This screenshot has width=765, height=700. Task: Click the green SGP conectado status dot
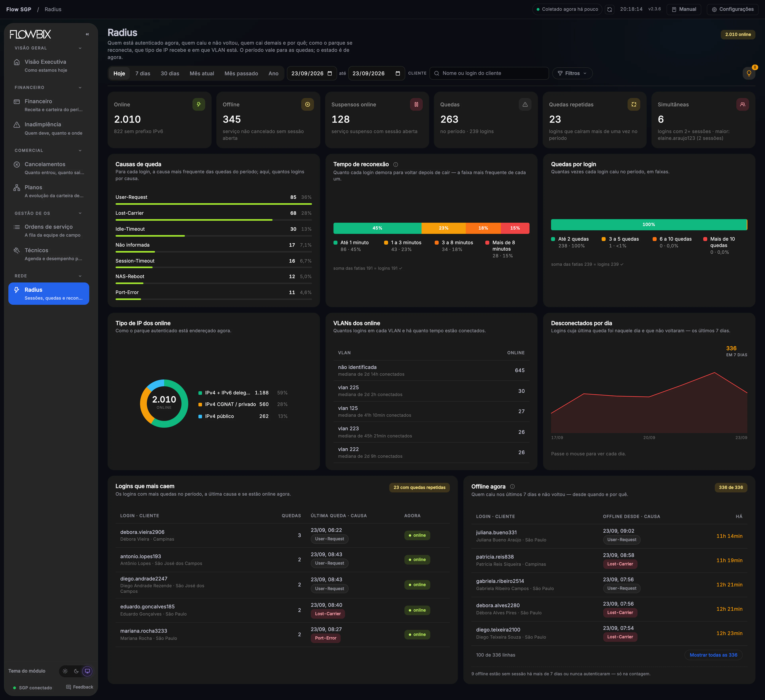pyautogui.click(x=14, y=688)
